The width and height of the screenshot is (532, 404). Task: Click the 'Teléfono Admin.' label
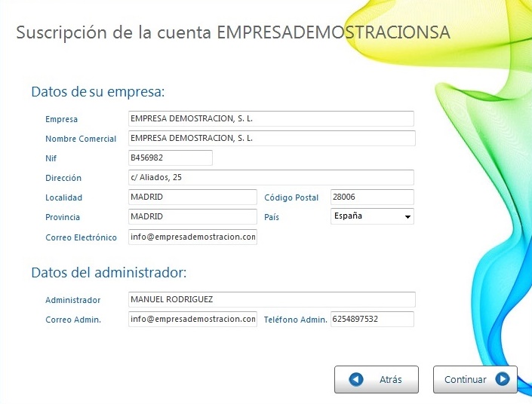point(295,320)
